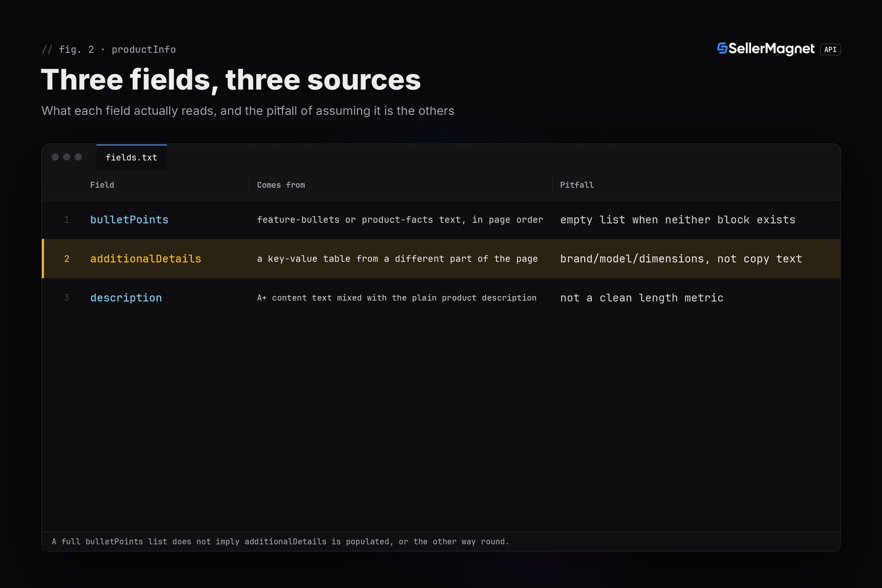Click line number 3 in the gutter
The width and height of the screenshot is (882, 588).
(x=67, y=298)
